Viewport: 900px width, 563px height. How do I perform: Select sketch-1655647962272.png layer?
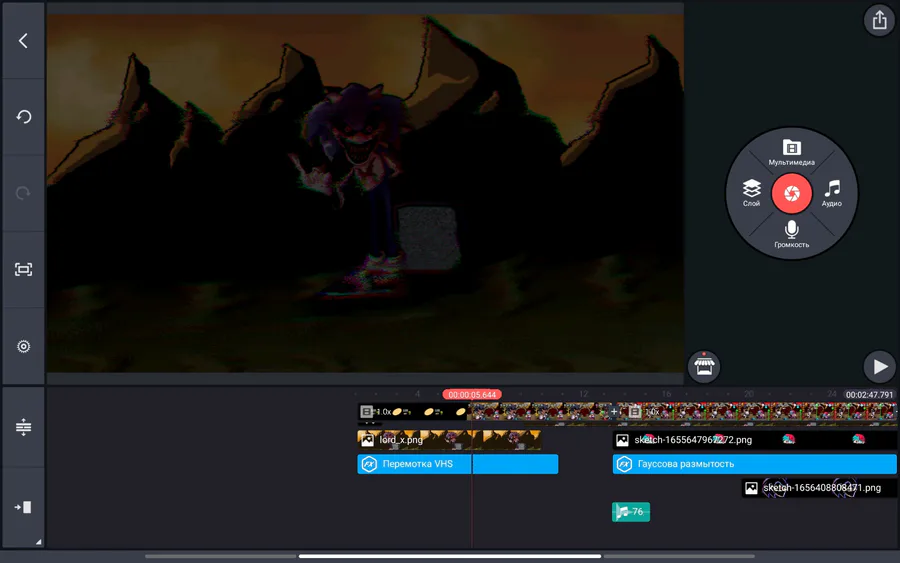point(754,440)
